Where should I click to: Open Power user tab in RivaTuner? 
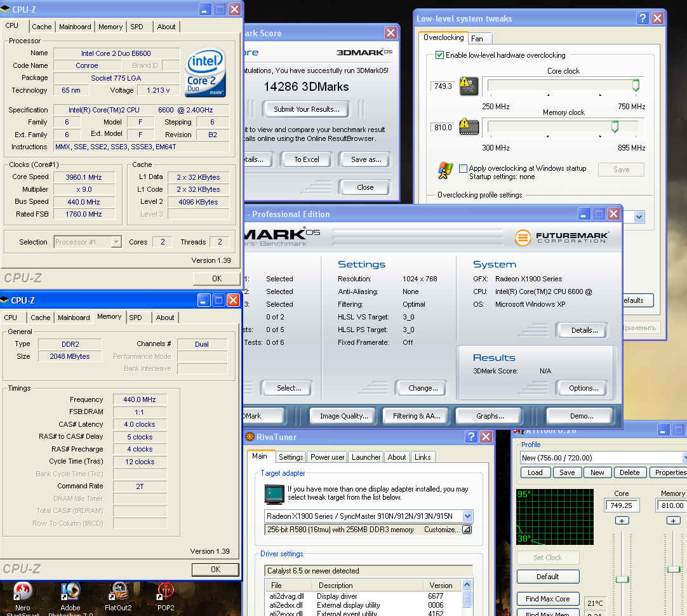(327, 457)
